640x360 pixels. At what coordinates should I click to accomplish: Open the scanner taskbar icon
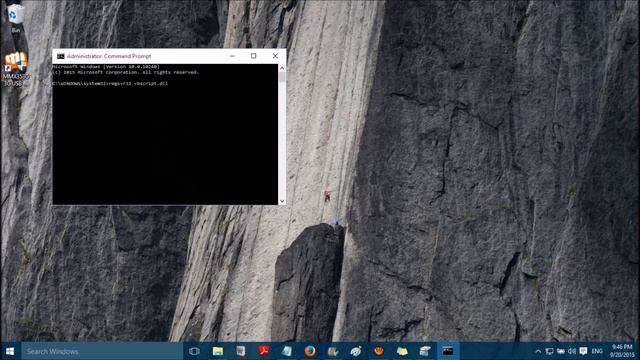click(x=425, y=351)
